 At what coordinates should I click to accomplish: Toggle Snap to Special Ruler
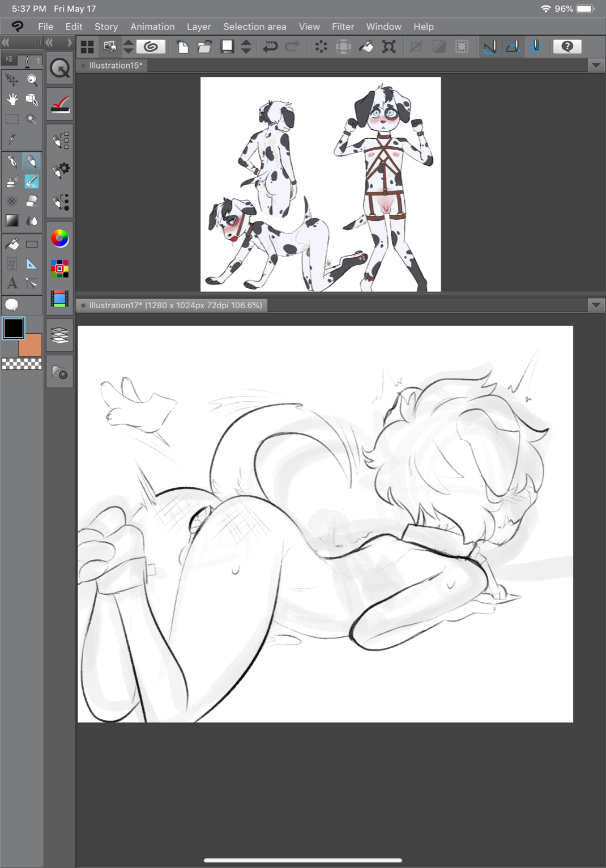tap(513, 46)
